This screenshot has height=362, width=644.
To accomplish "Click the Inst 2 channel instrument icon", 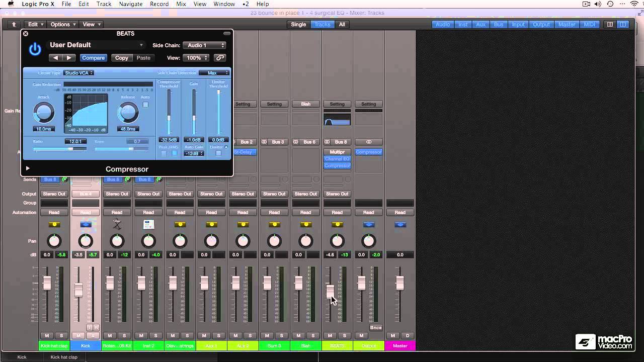I will (x=148, y=224).
